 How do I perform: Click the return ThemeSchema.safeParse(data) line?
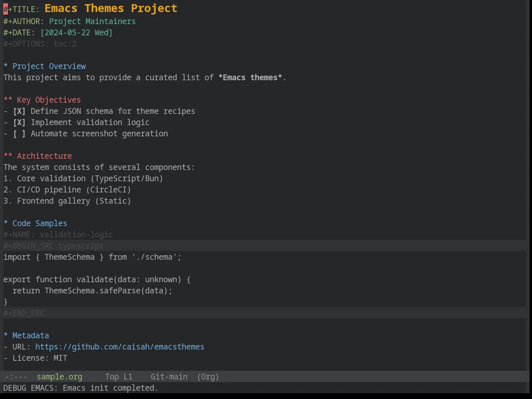click(x=92, y=291)
